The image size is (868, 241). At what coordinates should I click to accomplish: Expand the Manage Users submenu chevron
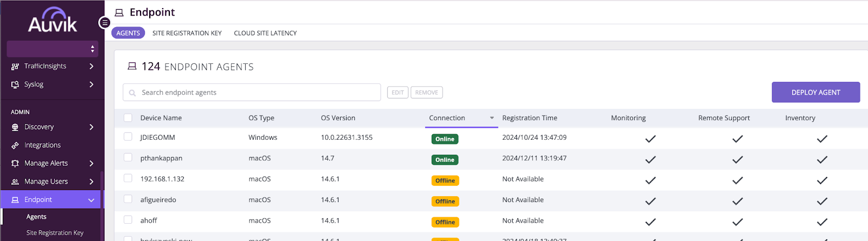91,181
